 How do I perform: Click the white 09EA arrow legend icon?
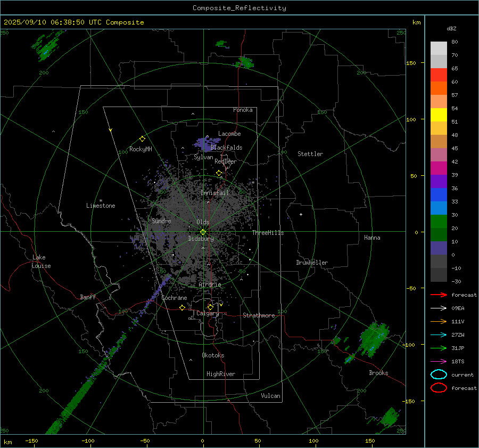[439, 308]
